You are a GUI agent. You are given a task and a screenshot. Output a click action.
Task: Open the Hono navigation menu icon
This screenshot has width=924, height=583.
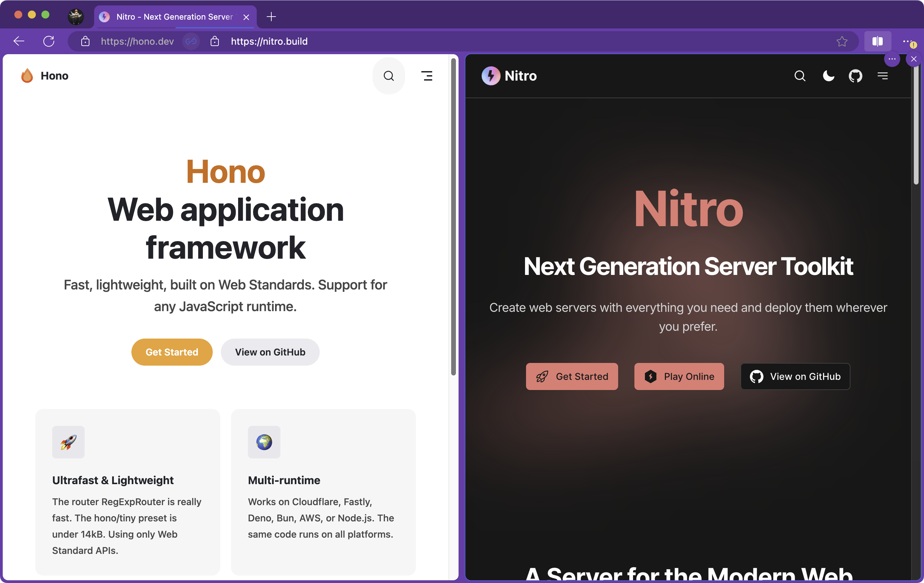[x=427, y=76]
